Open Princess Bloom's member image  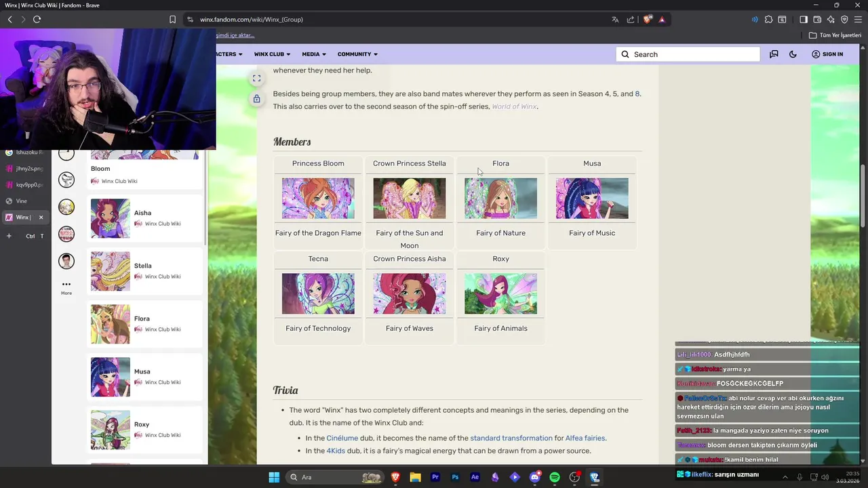click(318, 199)
